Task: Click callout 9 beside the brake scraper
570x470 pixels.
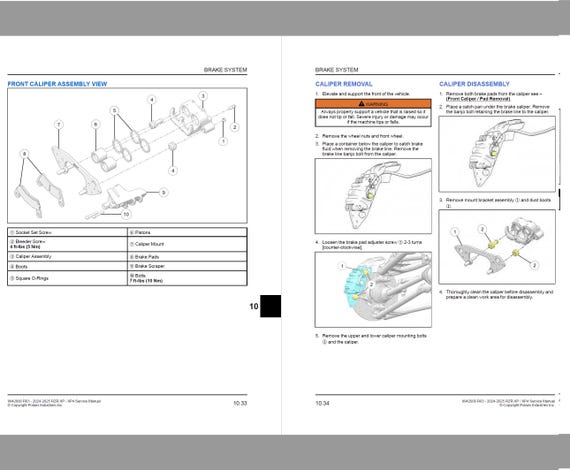Action: [x=164, y=192]
